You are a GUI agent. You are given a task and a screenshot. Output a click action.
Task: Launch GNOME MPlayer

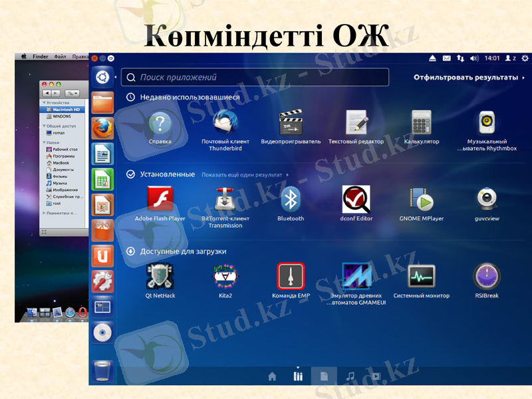tap(421, 199)
